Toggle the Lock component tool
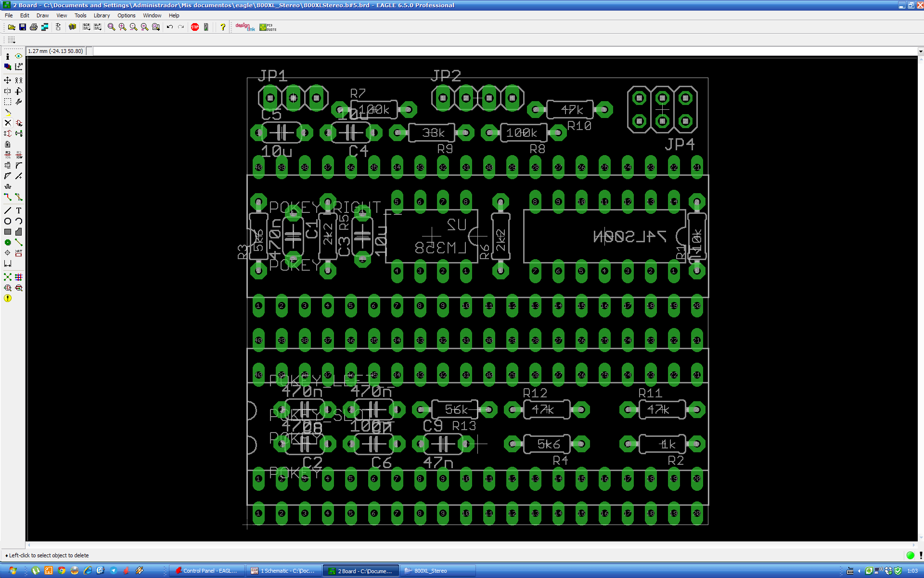The image size is (924, 578). (8, 144)
